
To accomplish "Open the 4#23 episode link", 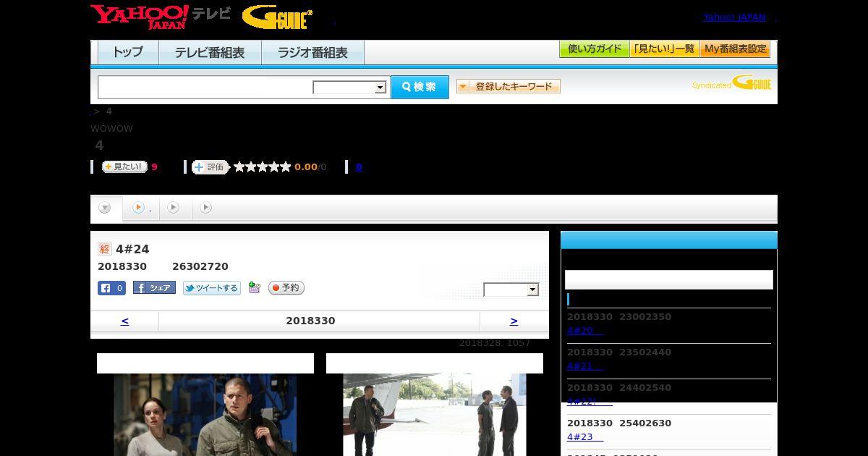I will (585, 437).
